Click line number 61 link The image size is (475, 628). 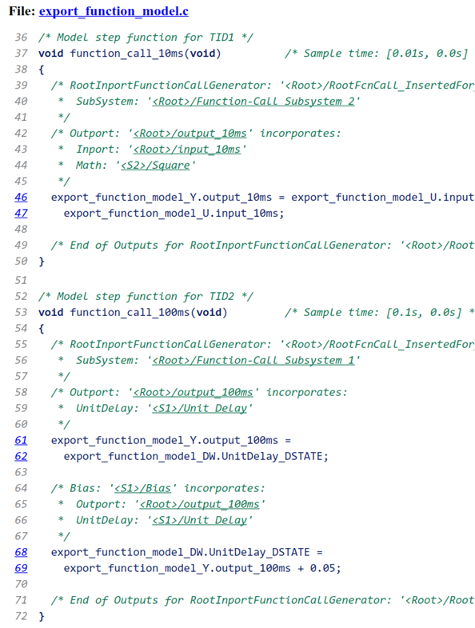point(21,440)
